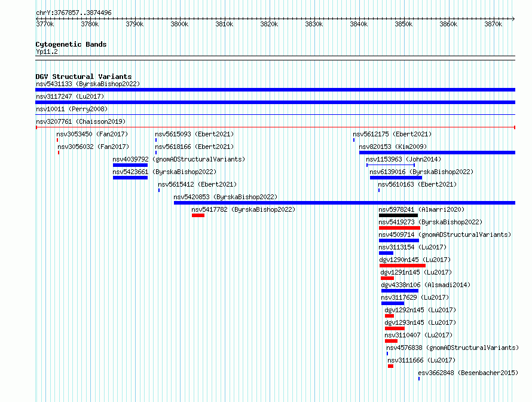Click the red nsv5417782 variant bar
The width and height of the screenshot is (532, 402).
pos(198,215)
